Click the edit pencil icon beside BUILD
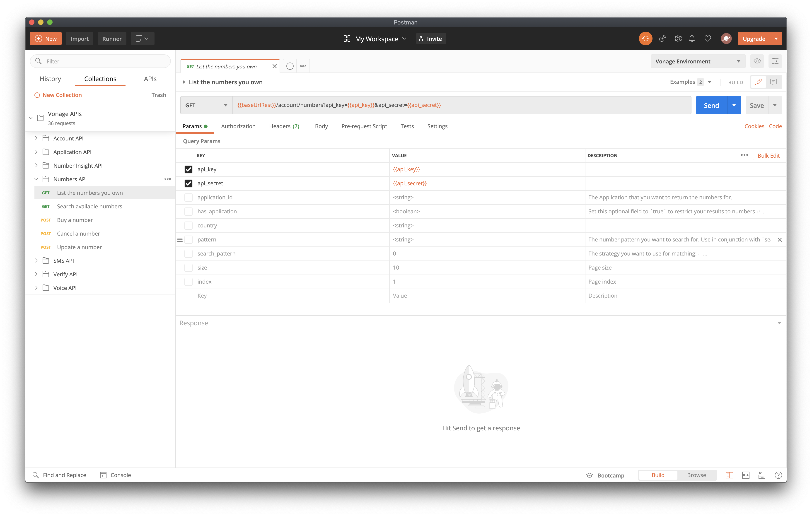 pos(758,82)
